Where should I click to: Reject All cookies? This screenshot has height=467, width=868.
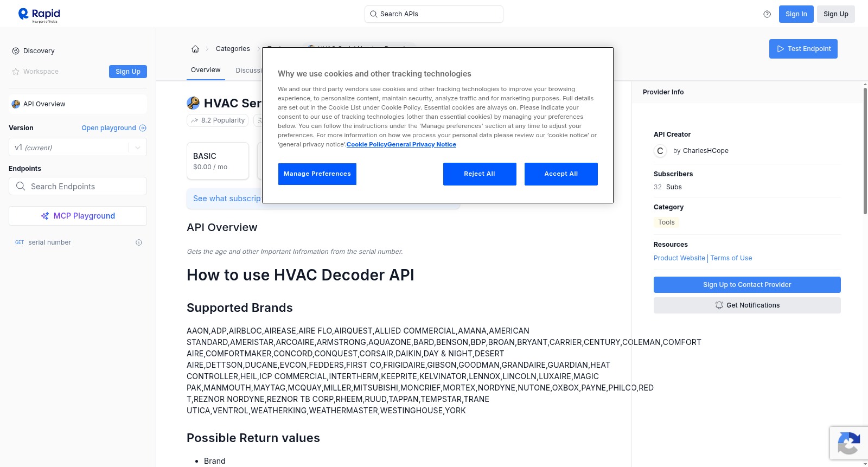coord(480,174)
